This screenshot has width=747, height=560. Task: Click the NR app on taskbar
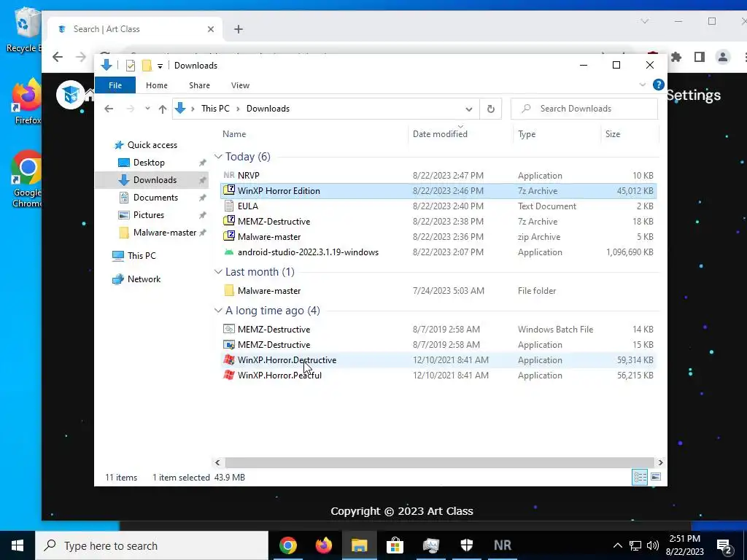(503, 545)
